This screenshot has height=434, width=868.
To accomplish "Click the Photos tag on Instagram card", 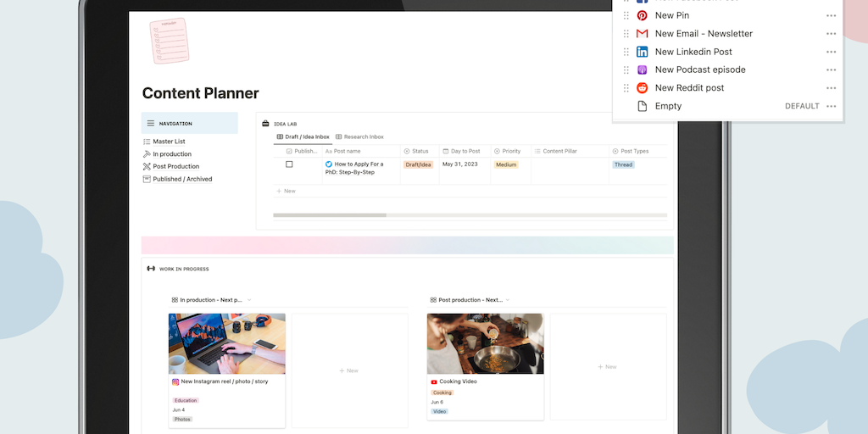I will point(182,420).
